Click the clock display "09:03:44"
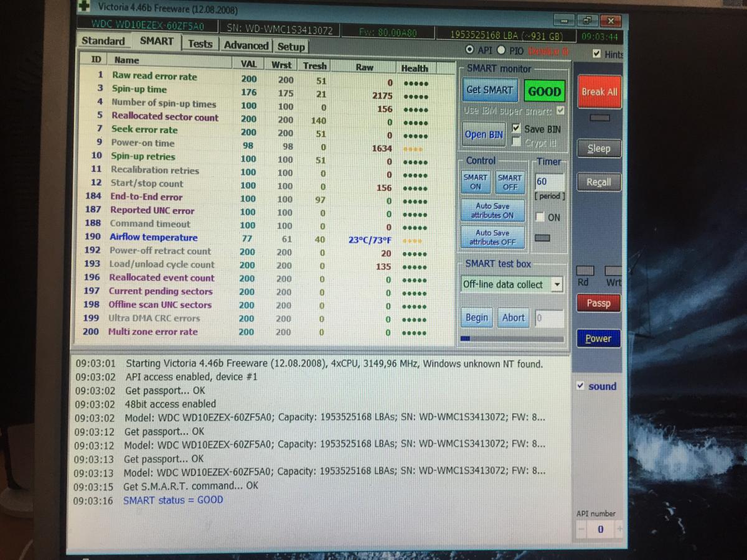The height and width of the screenshot is (560, 747). point(599,37)
